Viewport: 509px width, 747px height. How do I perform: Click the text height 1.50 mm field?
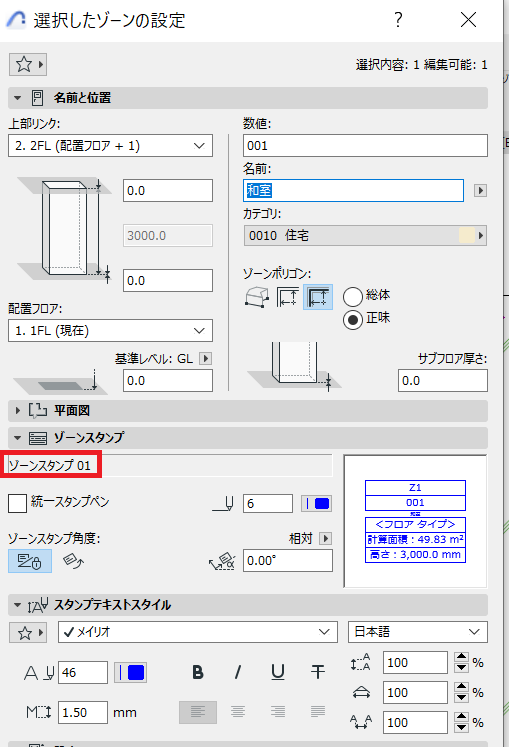pyautogui.click(x=83, y=713)
